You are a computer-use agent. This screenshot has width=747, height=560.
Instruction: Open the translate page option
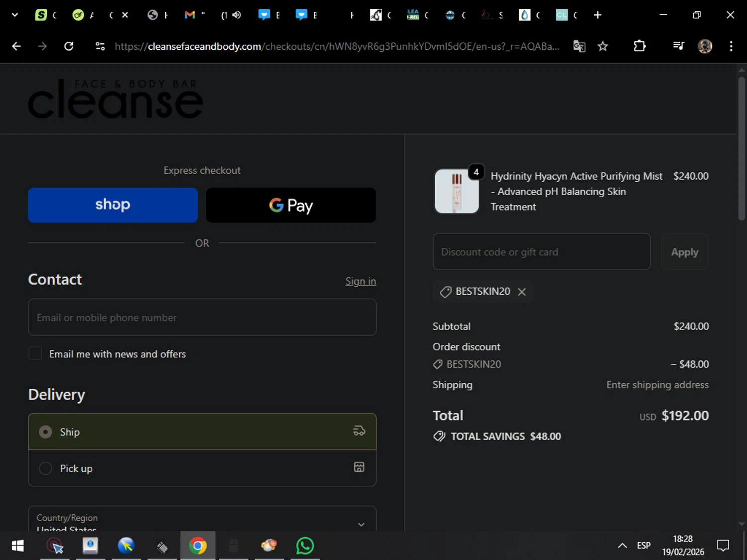pyautogui.click(x=579, y=46)
